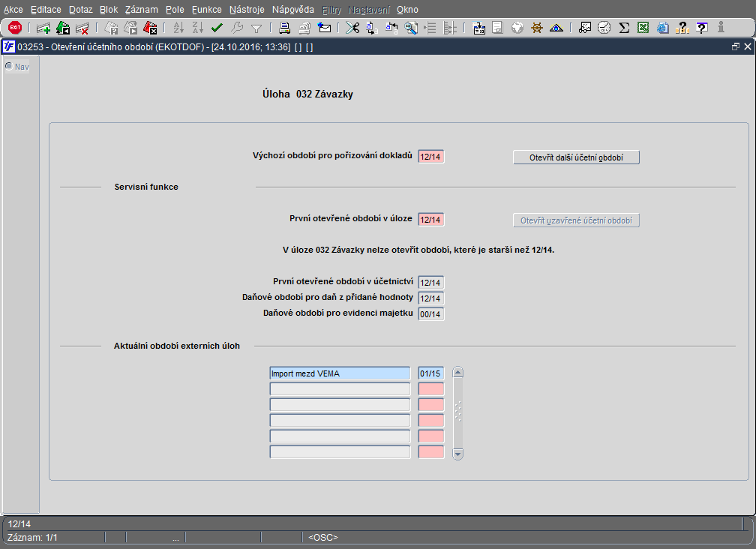Screen dimensions: 756x549
Task: Click scroll up arrow of external tasks list
Action: tap(458, 372)
